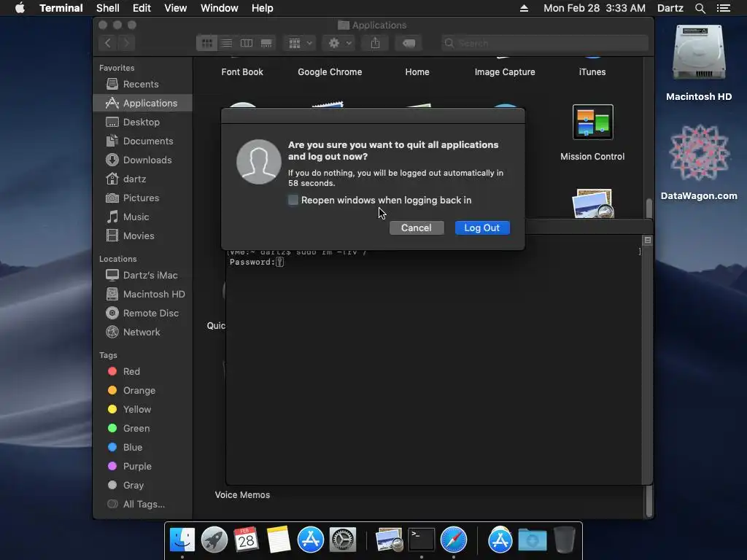Viewport: 747px width, 560px height.
Task: Switch Finder to icon view
Action: point(206,43)
